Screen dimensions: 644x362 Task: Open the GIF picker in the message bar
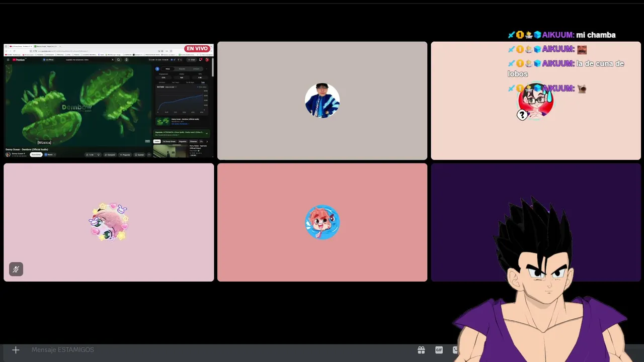[439, 350]
